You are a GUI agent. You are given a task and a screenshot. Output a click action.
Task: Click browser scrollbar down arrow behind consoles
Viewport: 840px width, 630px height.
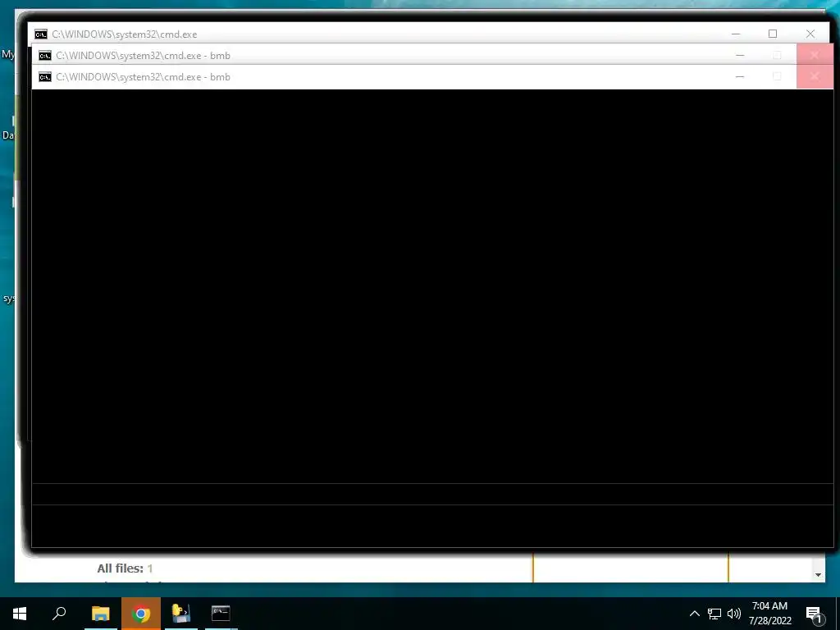pos(818,575)
